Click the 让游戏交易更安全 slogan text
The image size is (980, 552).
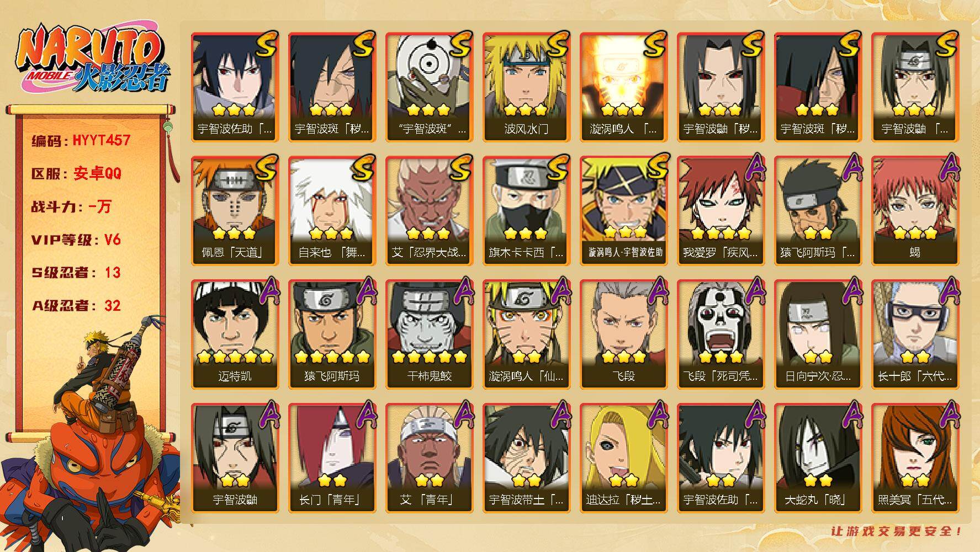(x=897, y=531)
